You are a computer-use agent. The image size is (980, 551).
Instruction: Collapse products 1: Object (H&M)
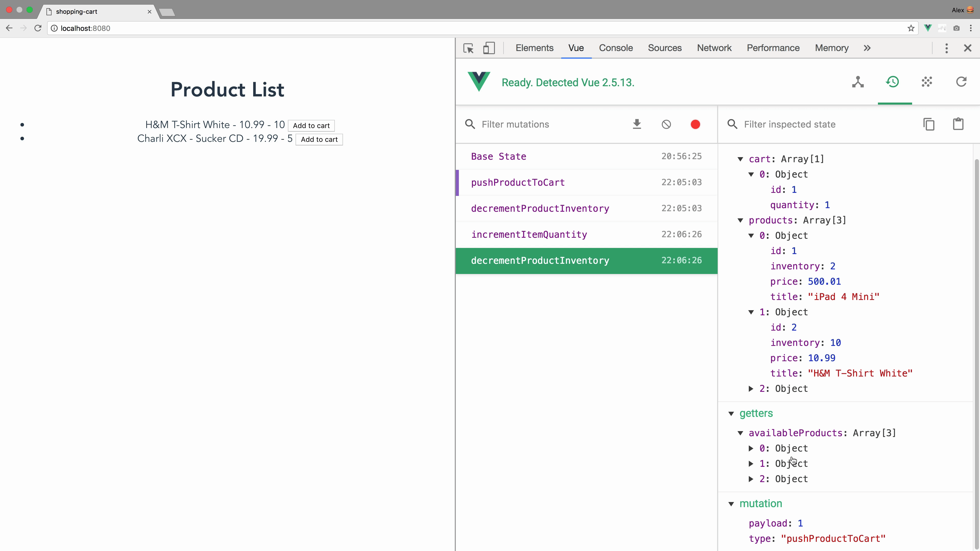pyautogui.click(x=751, y=312)
